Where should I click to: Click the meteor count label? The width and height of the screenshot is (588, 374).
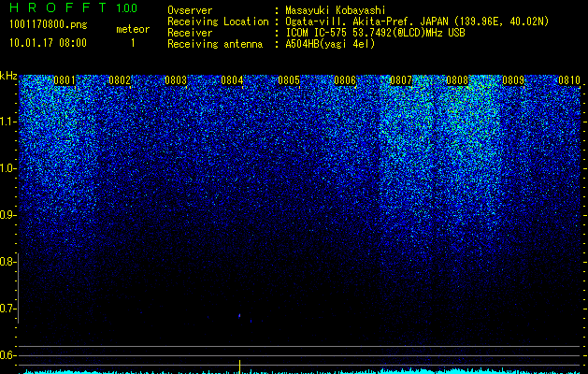pyautogui.click(x=133, y=29)
